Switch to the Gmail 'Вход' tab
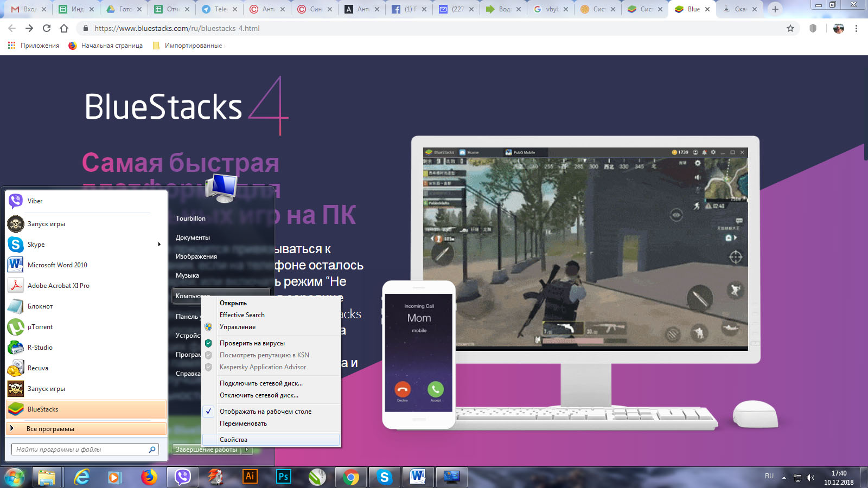The height and width of the screenshot is (488, 868). point(29,9)
